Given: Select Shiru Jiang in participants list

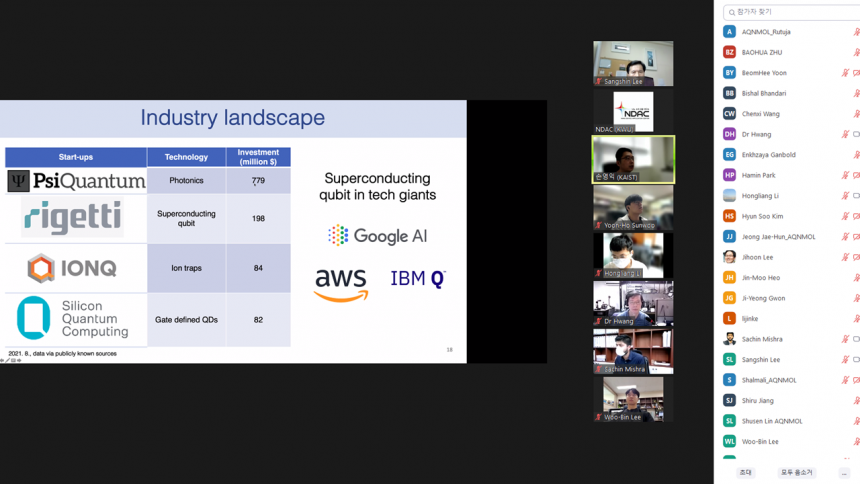Looking at the screenshot, I should pos(757,401).
